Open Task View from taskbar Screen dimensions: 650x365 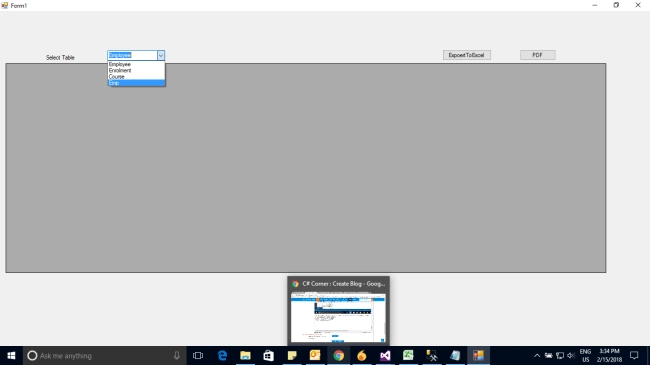(x=198, y=355)
